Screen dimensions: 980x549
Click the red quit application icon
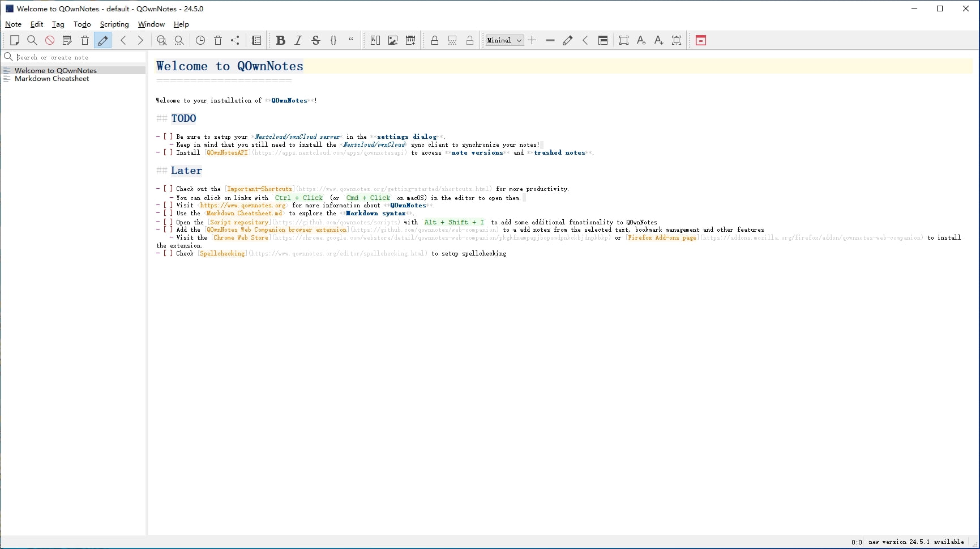click(701, 40)
